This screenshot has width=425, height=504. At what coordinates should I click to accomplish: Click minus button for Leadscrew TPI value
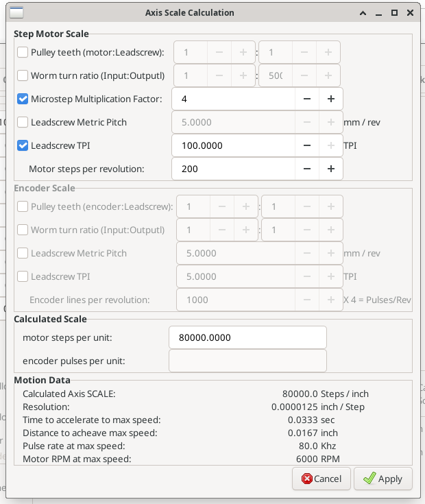click(307, 145)
